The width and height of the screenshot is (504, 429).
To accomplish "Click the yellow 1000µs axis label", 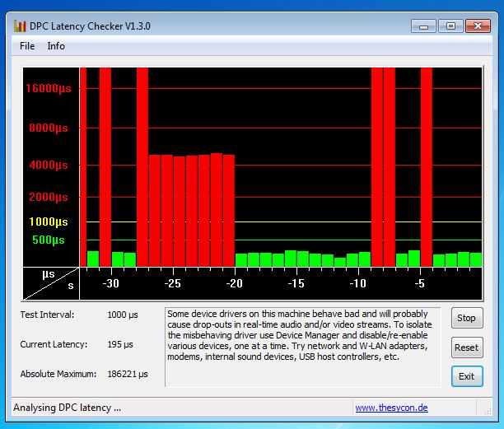I will point(49,221).
